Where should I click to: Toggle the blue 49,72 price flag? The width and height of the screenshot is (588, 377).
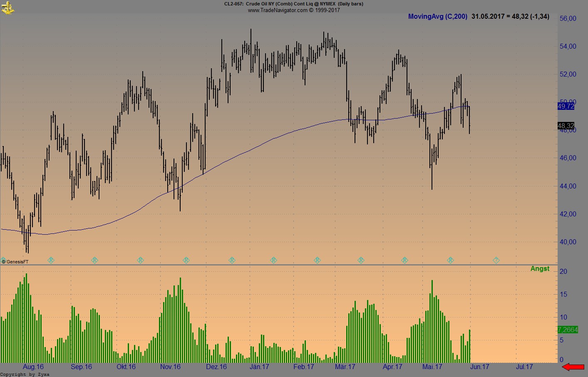566,107
